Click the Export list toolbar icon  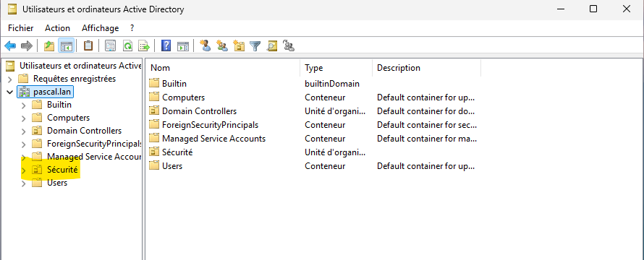144,46
